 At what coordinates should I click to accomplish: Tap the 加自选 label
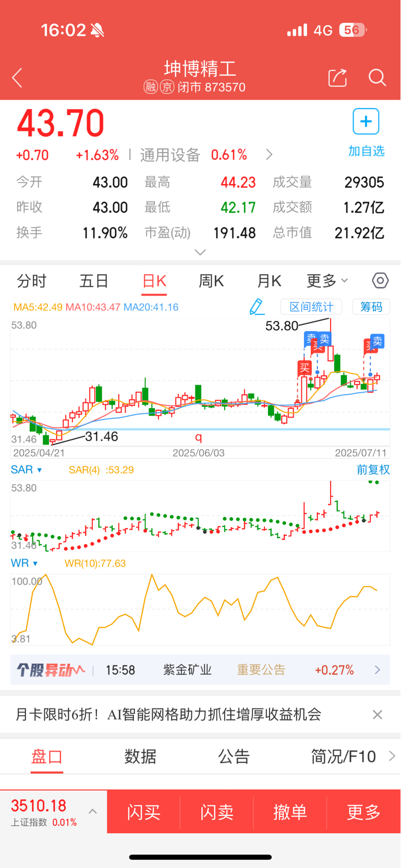coord(366,151)
